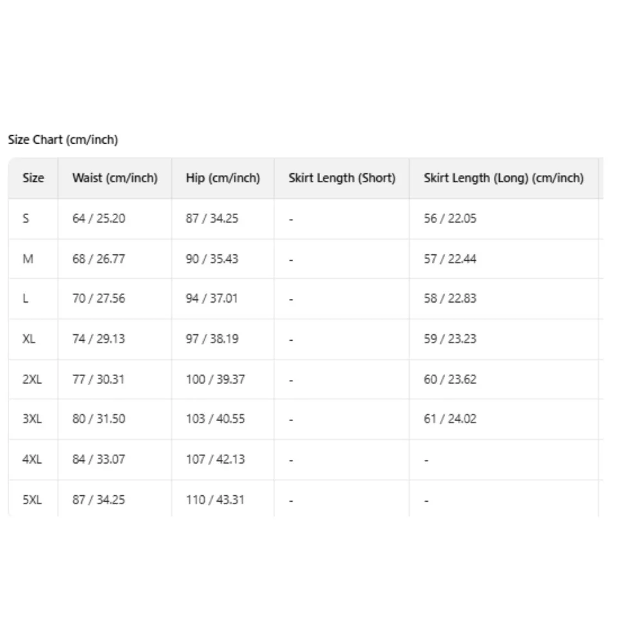Select the 2XL size row label

(x=32, y=379)
